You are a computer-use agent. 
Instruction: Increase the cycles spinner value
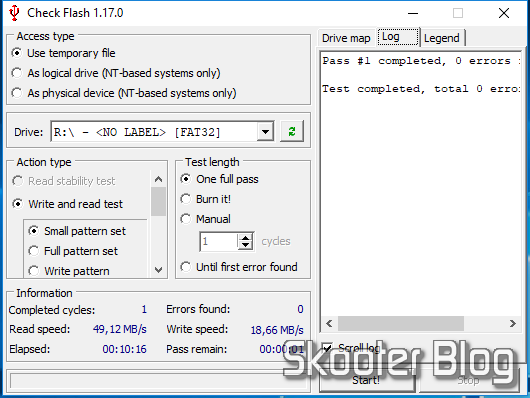(245, 238)
